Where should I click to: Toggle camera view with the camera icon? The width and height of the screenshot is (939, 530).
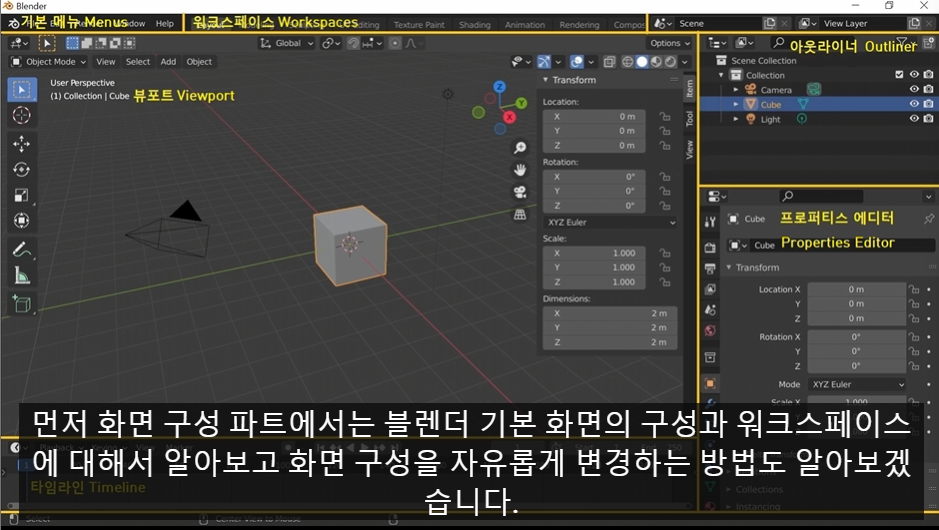pyautogui.click(x=520, y=192)
